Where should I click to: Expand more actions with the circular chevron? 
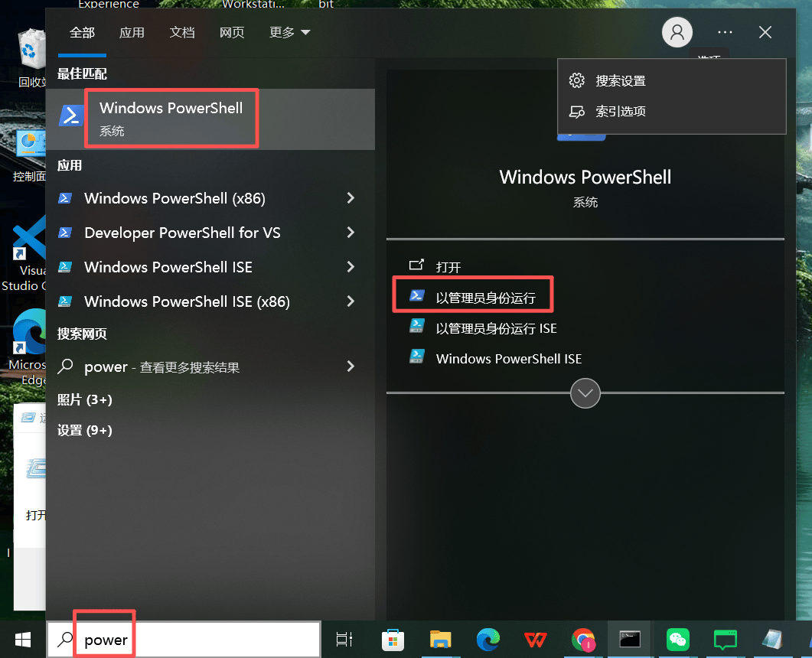click(x=585, y=393)
